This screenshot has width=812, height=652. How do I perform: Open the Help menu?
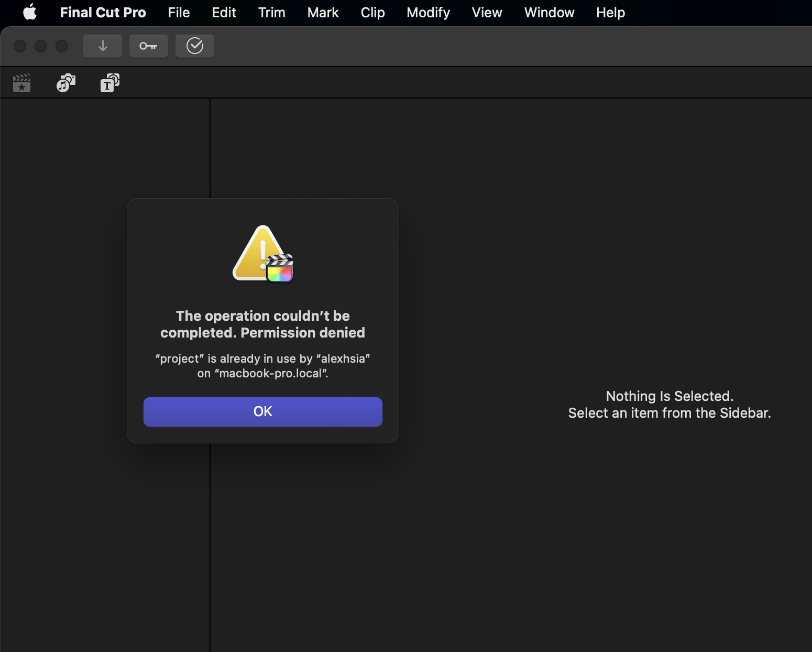611,12
